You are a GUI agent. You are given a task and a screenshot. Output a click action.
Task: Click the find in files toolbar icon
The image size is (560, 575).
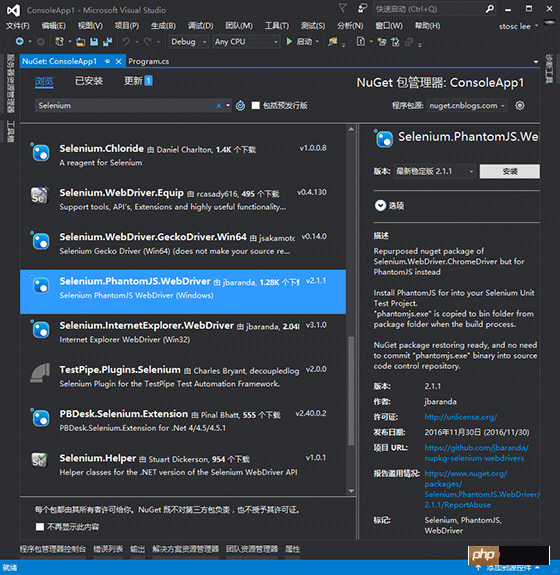[x=333, y=42]
